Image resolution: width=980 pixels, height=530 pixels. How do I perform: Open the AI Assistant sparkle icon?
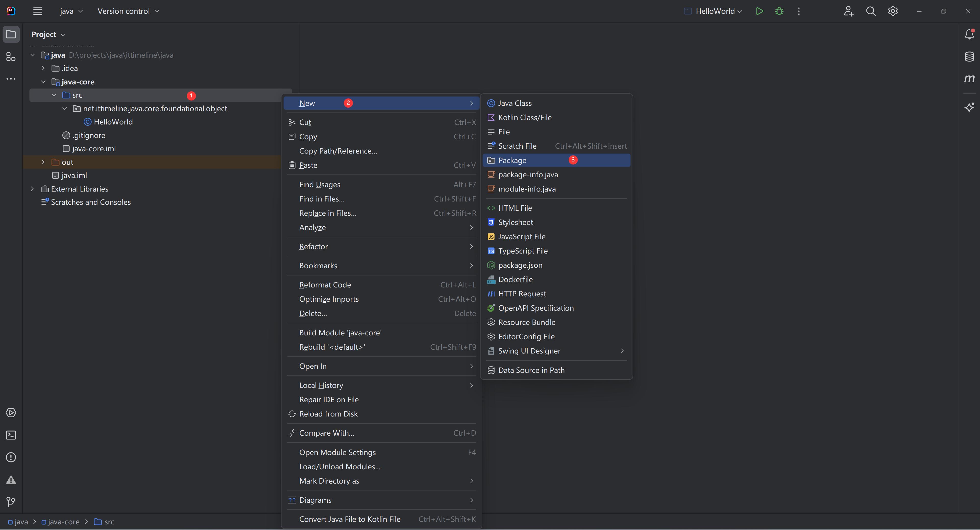coord(969,107)
